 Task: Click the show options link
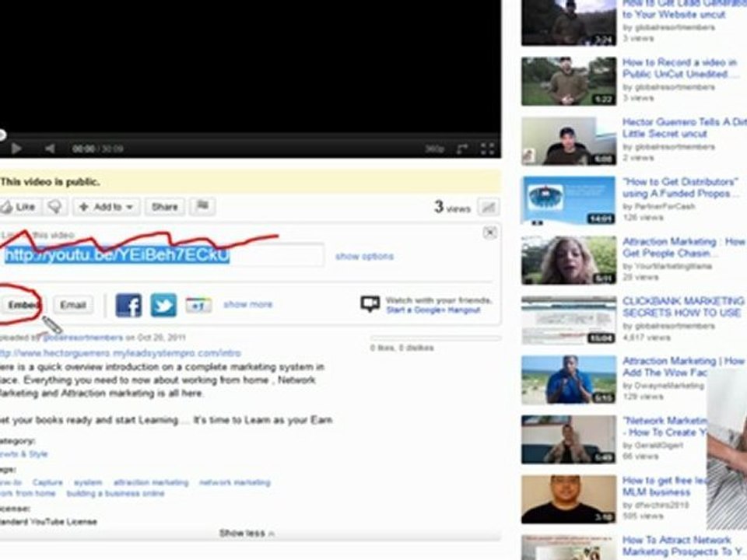click(x=364, y=256)
